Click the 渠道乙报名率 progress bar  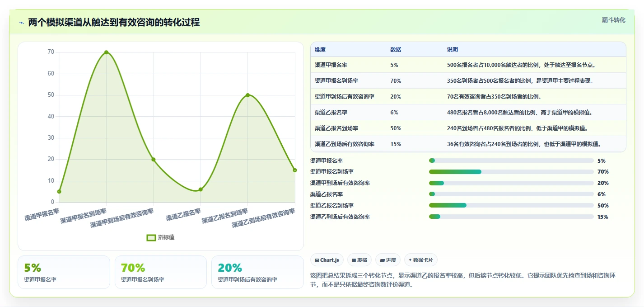point(511,194)
